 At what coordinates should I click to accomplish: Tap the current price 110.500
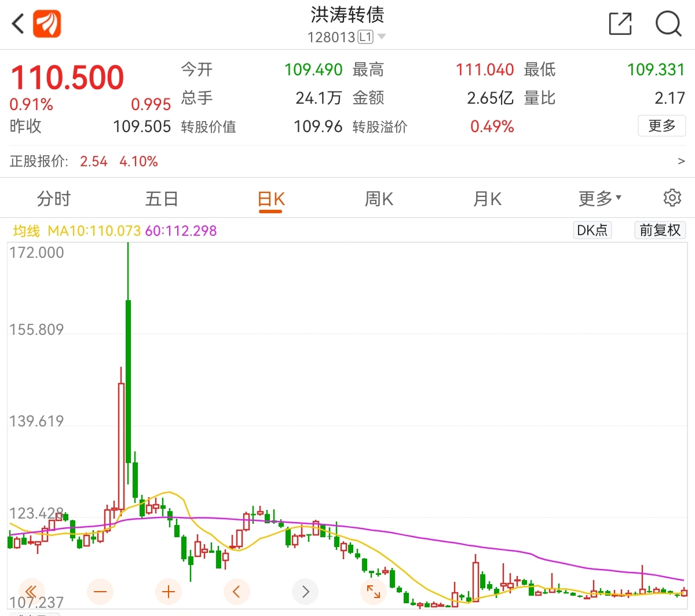point(67,78)
